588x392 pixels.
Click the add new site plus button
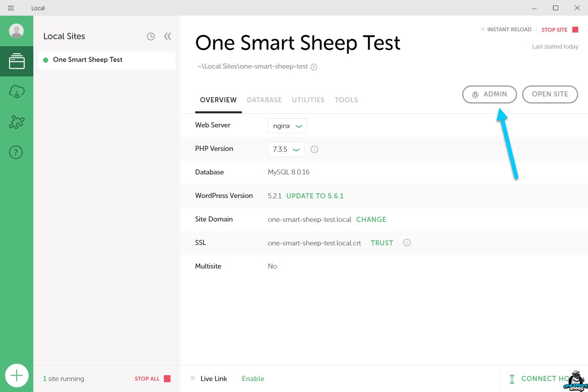[x=16, y=376]
